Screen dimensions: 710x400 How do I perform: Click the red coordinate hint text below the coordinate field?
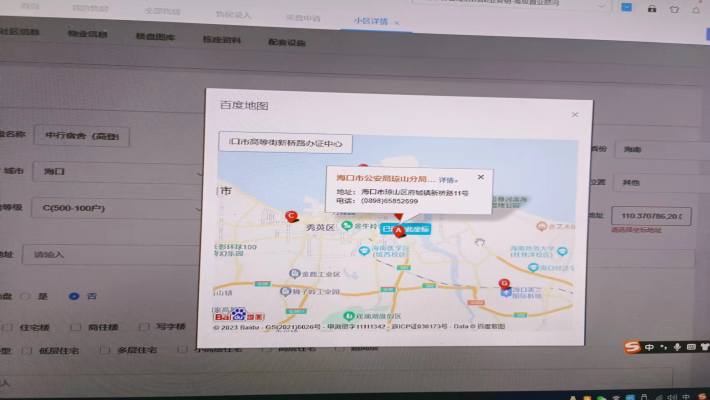[636, 230]
